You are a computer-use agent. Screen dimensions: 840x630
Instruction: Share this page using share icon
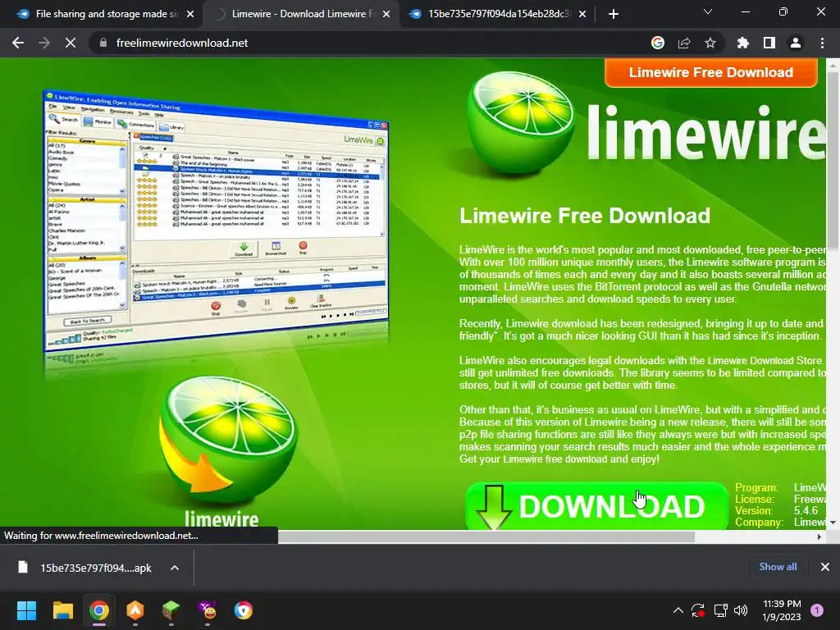pos(684,43)
